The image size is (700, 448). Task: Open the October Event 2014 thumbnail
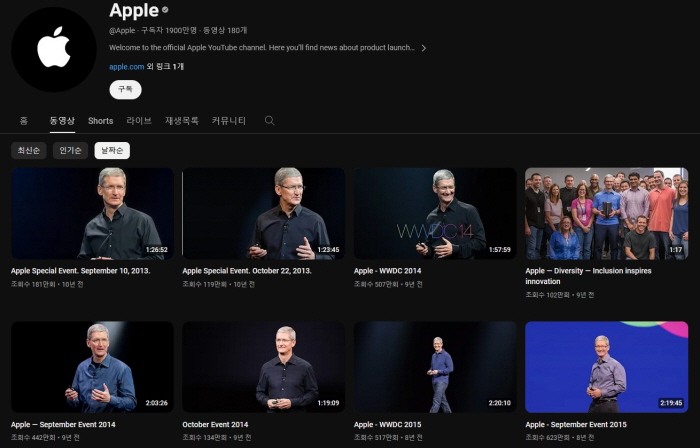[263, 367]
